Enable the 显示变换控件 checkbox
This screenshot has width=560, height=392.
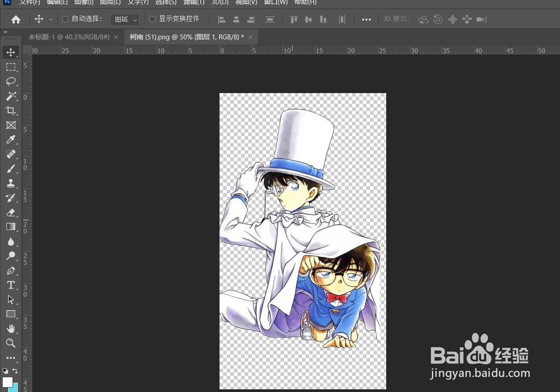[x=152, y=19]
